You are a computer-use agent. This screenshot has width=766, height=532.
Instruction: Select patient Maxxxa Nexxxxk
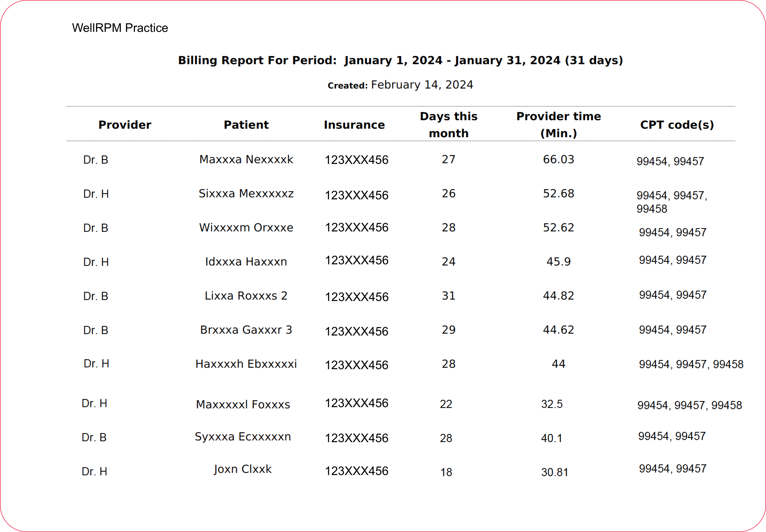tap(246, 160)
